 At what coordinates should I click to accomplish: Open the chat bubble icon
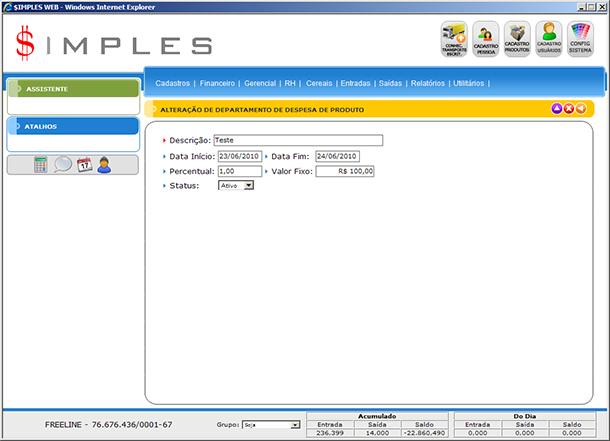point(62,165)
